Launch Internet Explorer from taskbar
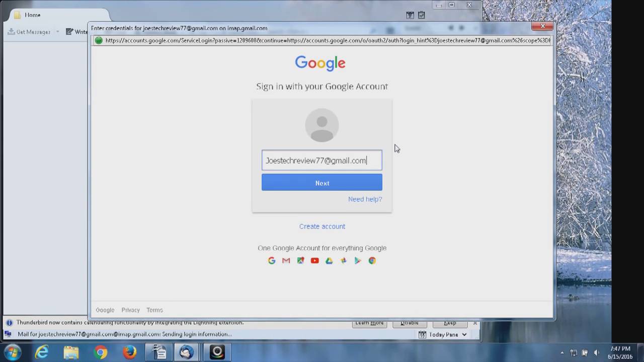This screenshot has width=644, height=362. [x=41, y=352]
